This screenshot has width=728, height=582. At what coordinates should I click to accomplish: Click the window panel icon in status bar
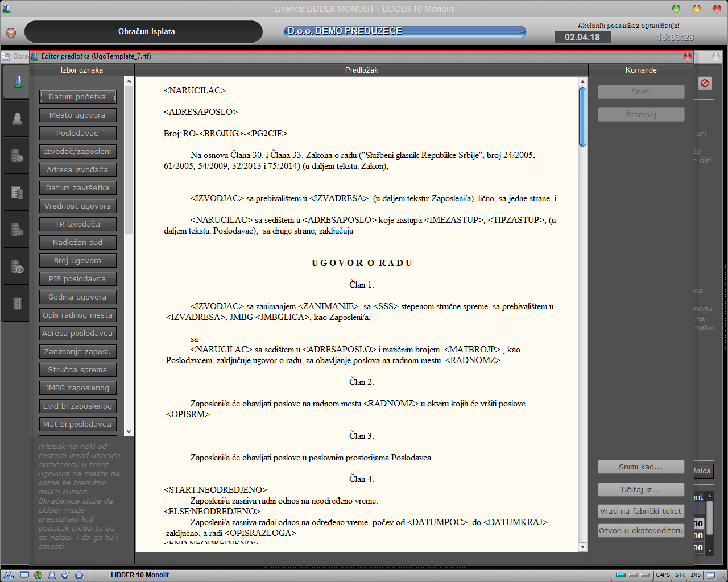pos(24,575)
